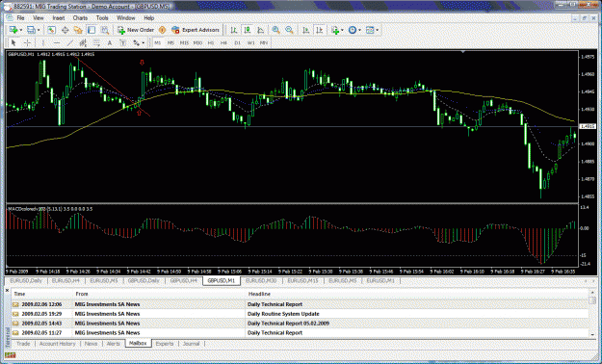Expand the Indicators dropdown arrow
602x364 pixels.
(x=342, y=30)
